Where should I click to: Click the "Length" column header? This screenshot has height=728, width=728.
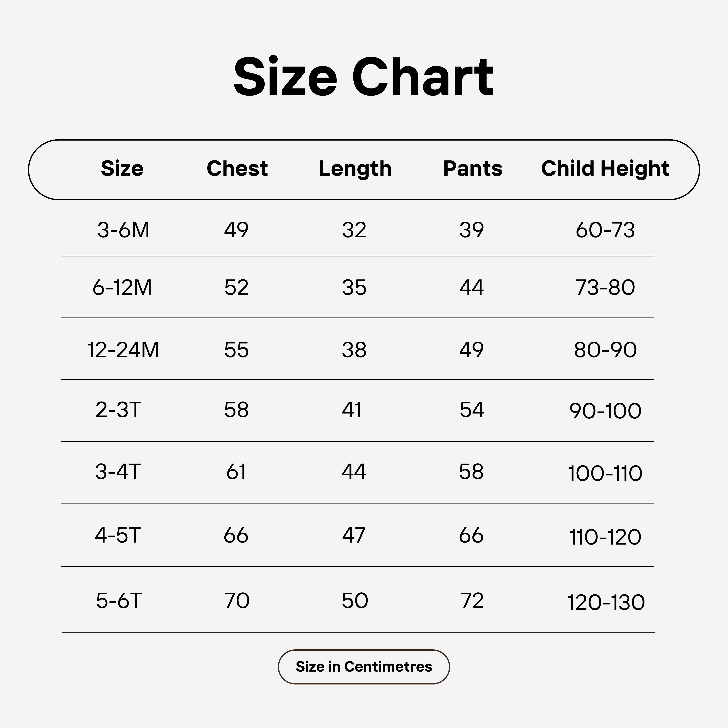[355, 168]
